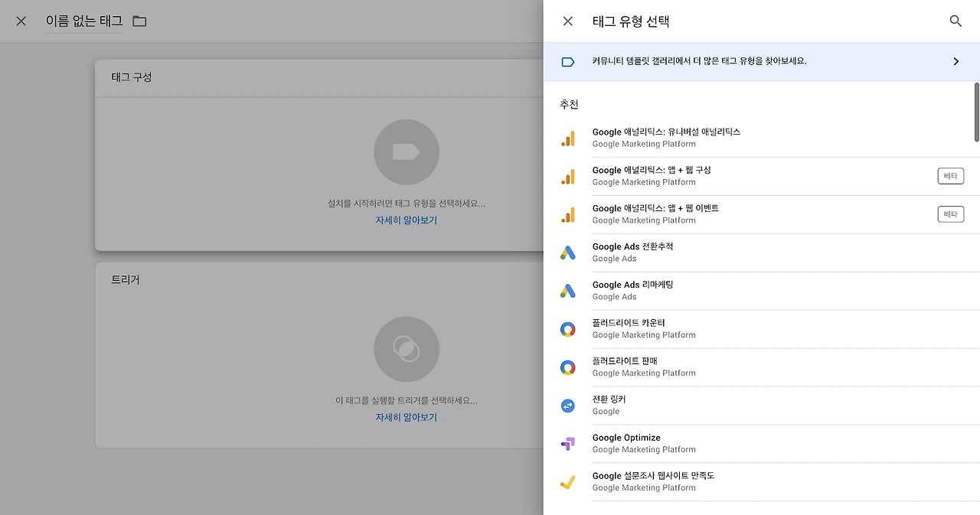The image size is (980, 515).
Task: Click the 앱 + 웹 구성 analytics icon
Action: click(568, 177)
